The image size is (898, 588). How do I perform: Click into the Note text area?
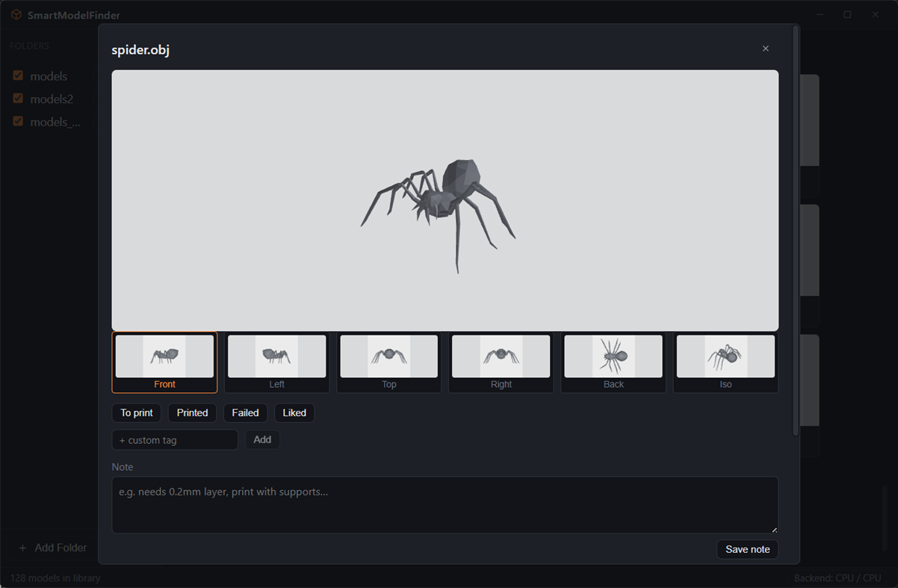445,505
